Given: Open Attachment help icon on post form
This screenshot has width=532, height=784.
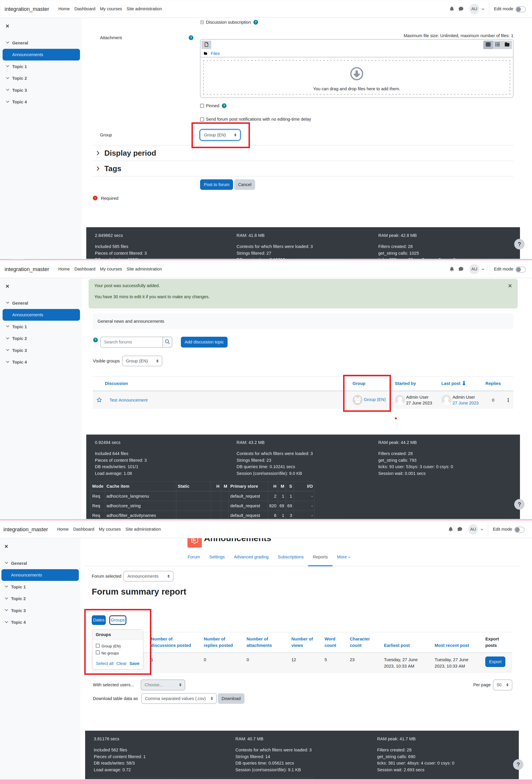Looking at the screenshot, I should click(191, 38).
